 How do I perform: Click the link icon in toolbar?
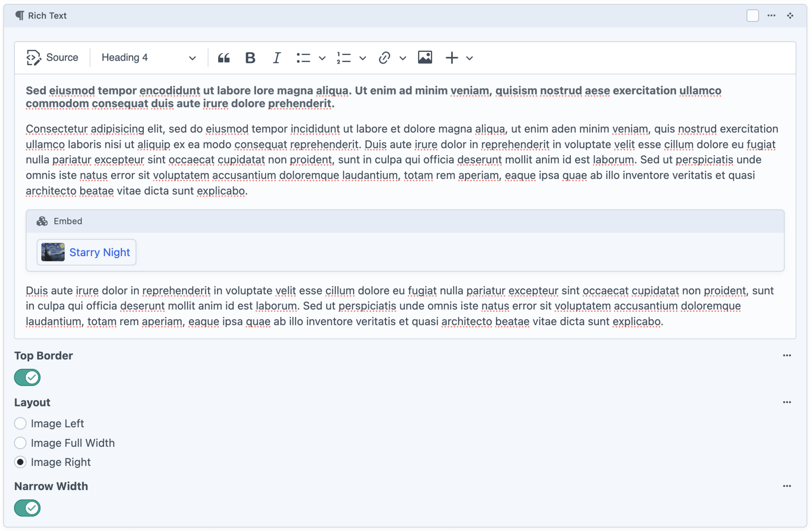pyautogui.click(x=384, y=58)
